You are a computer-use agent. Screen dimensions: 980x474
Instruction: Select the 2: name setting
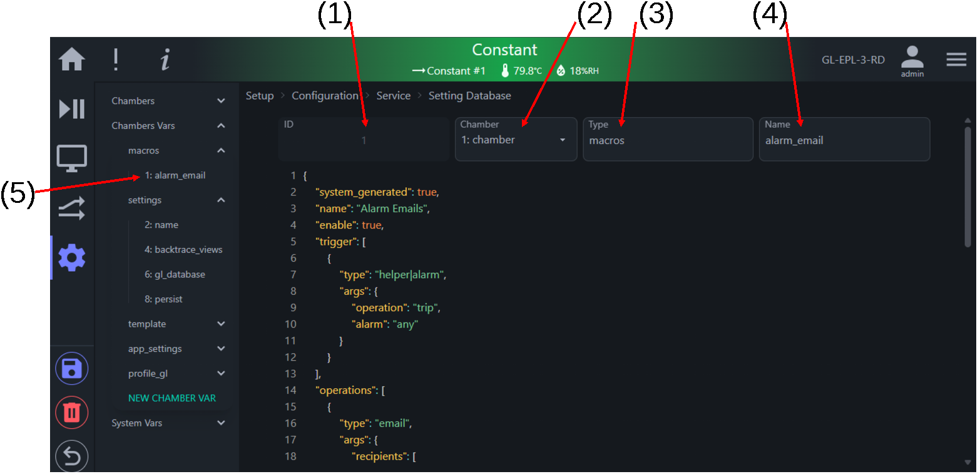[x=161, y=225]
